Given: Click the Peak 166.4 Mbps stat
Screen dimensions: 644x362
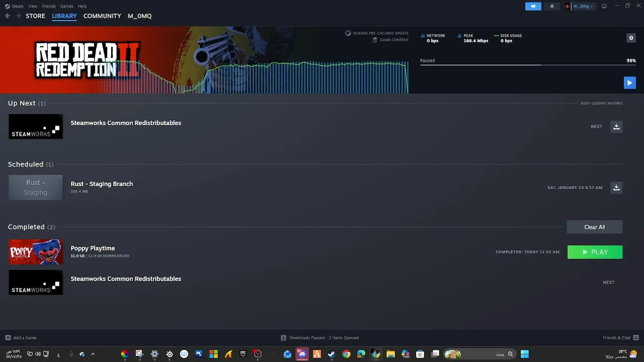Looking at the screenshot, I should pos(472,38).
